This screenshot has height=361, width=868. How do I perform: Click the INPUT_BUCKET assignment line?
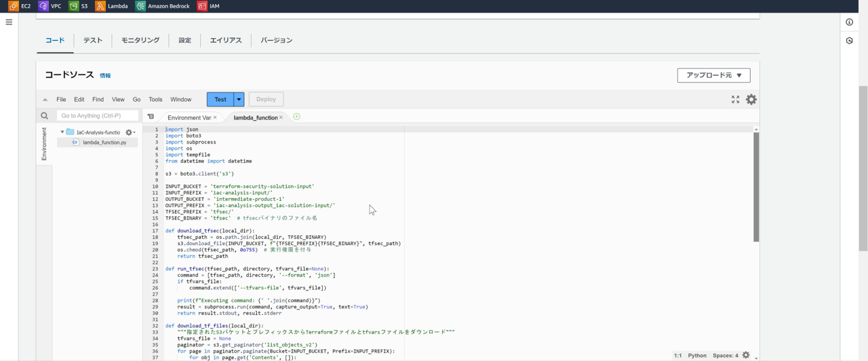pos(239,187)
